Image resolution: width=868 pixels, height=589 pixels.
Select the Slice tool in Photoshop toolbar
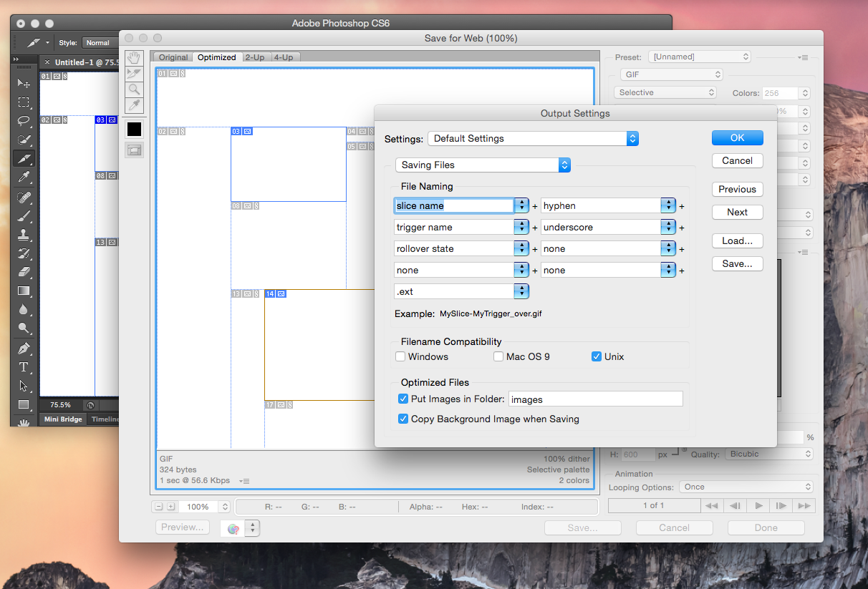pos(24,158)
